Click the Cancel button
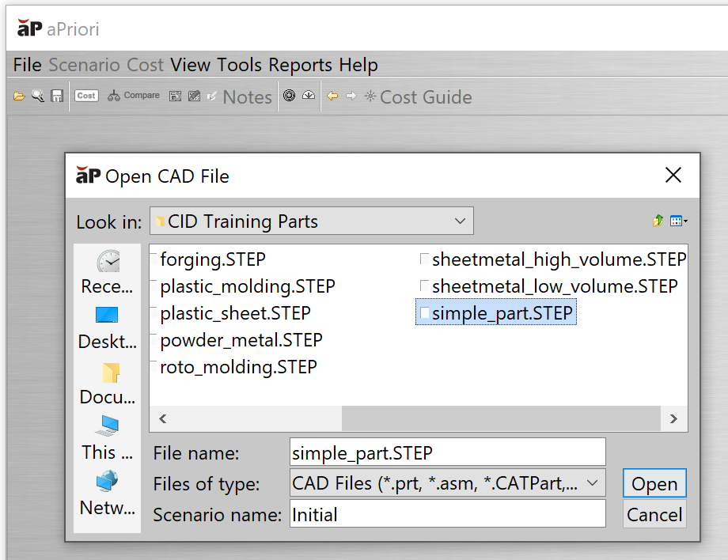 tap(654, 514)
